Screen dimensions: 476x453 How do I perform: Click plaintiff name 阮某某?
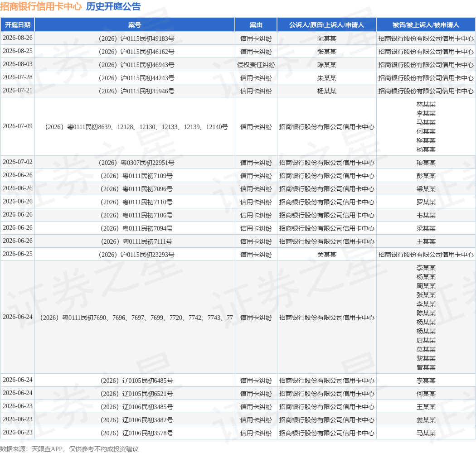coord(327,39)
